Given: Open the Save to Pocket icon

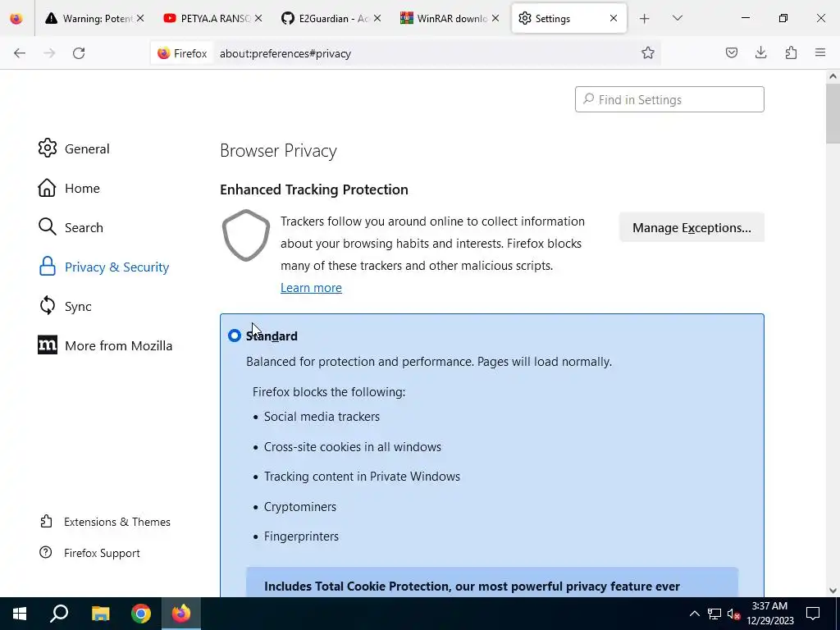Looking at the screenshot, I should 731,52.
